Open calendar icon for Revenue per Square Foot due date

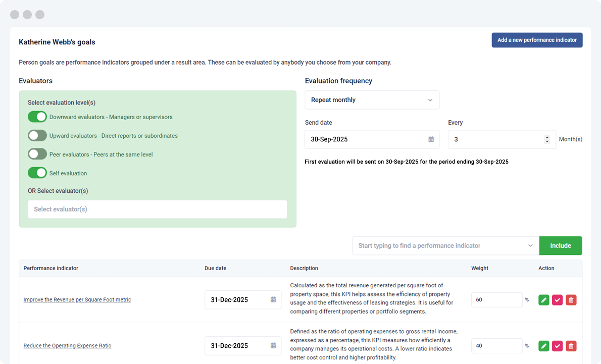[x=273, y=300]
